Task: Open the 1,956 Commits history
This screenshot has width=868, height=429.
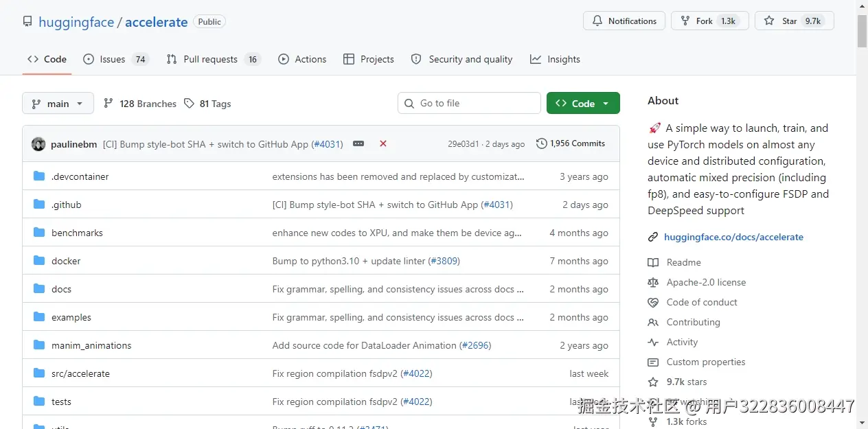Action: click(571, 143)
